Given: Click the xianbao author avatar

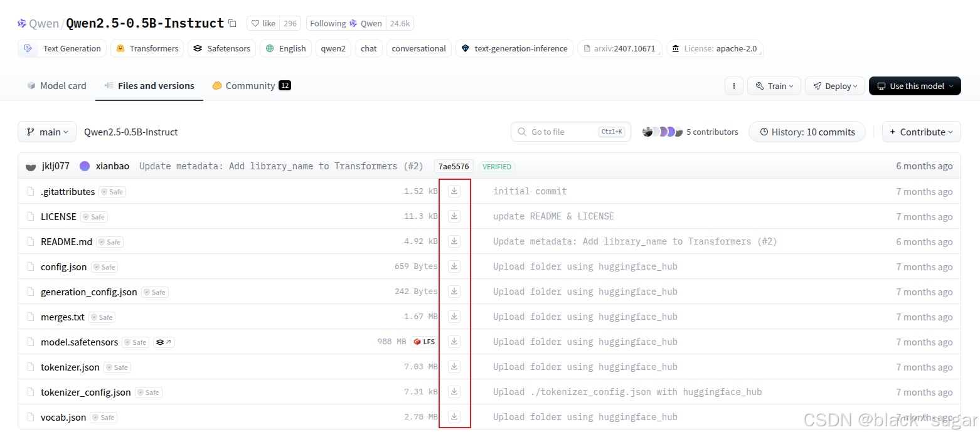Looking at the screenshot, I should click(x=85, y=166).
